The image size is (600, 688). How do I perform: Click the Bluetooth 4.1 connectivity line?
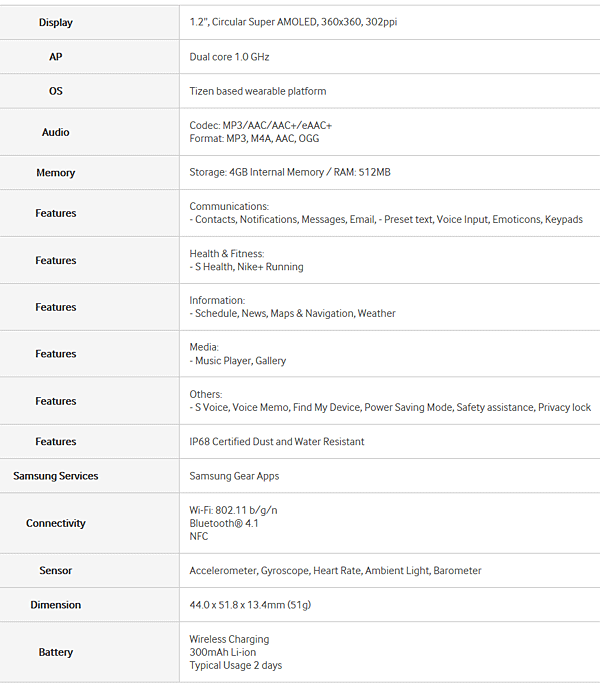(x=223, y=523)
